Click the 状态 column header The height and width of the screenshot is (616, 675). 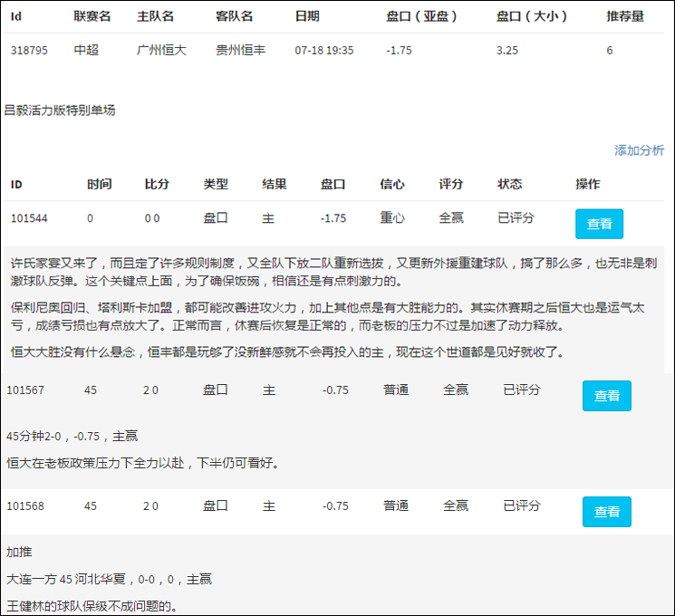510,184
